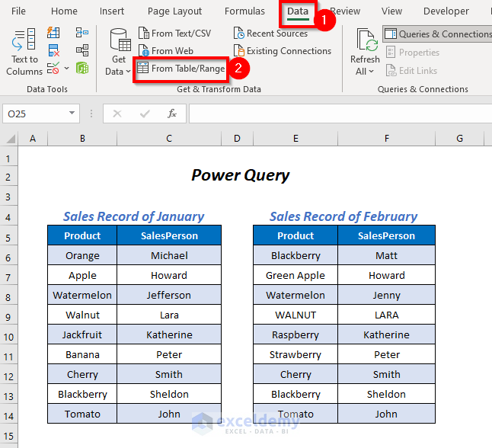Click From Table/Range button

[181, 69]
